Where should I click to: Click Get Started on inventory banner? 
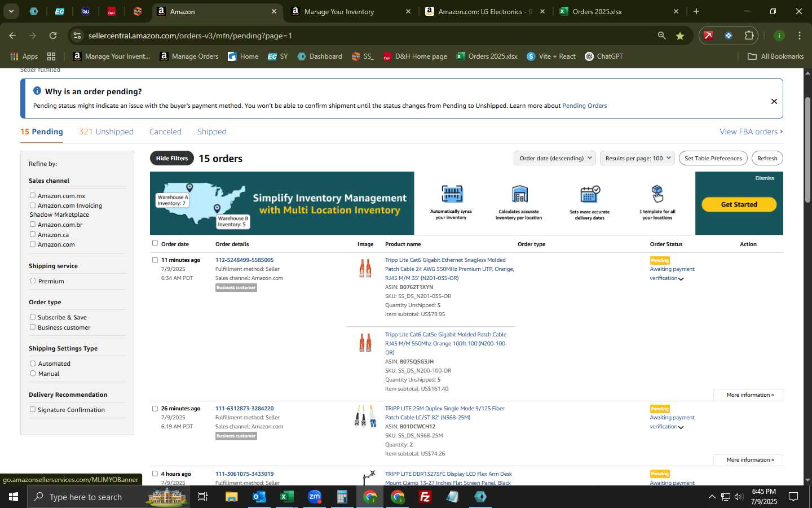[x=739, y=204]
